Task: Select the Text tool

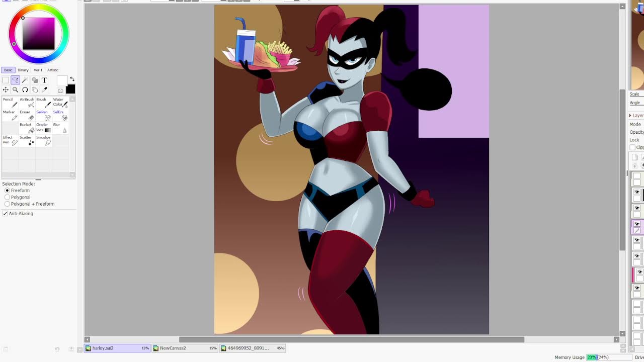Action: pos(44,80)
